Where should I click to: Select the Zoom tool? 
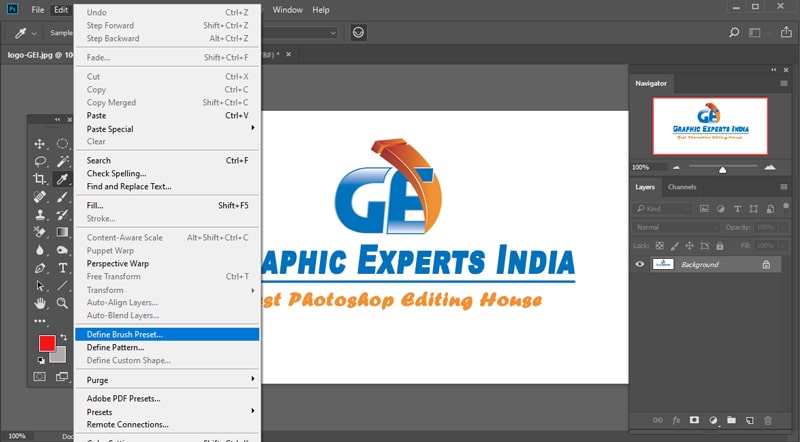coord(62,303)
